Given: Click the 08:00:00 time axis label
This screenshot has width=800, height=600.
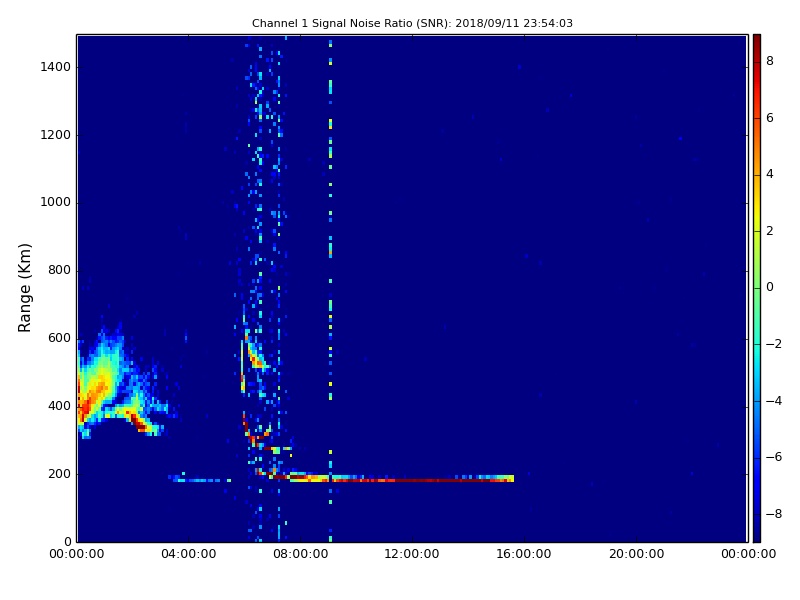Looking at the screenshot, I should pyautogui.click(x=301, y=554).
